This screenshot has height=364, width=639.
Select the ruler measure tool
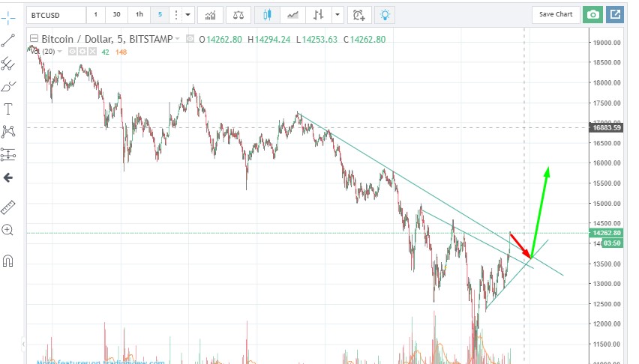[x=7, y=207]
